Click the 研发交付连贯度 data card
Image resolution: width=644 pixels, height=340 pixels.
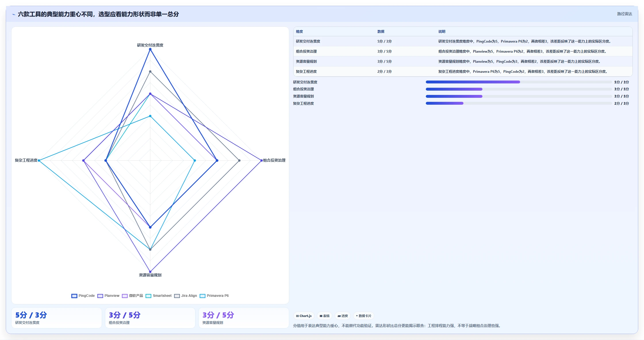pyautogui.click(x=57, y=318)
